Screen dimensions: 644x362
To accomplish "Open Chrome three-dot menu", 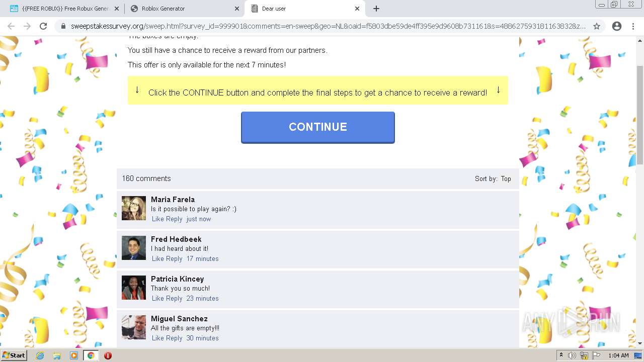I will [x=633, y=26].
